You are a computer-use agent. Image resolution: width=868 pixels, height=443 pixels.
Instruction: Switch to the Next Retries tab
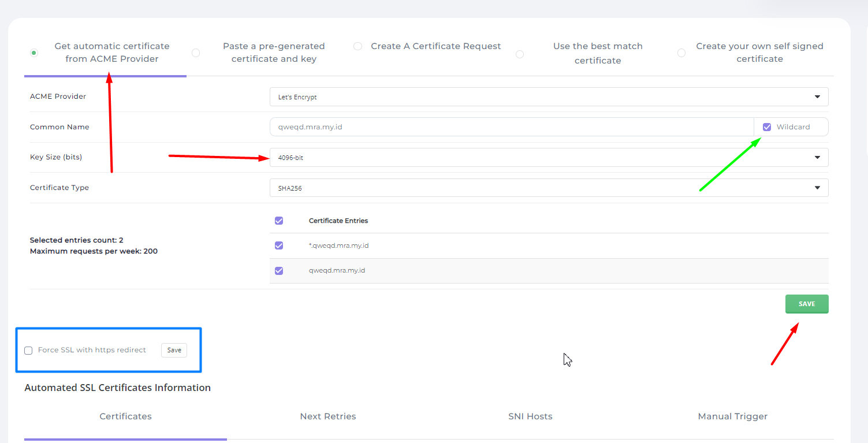pyautogui.click(x=328, y=416)
